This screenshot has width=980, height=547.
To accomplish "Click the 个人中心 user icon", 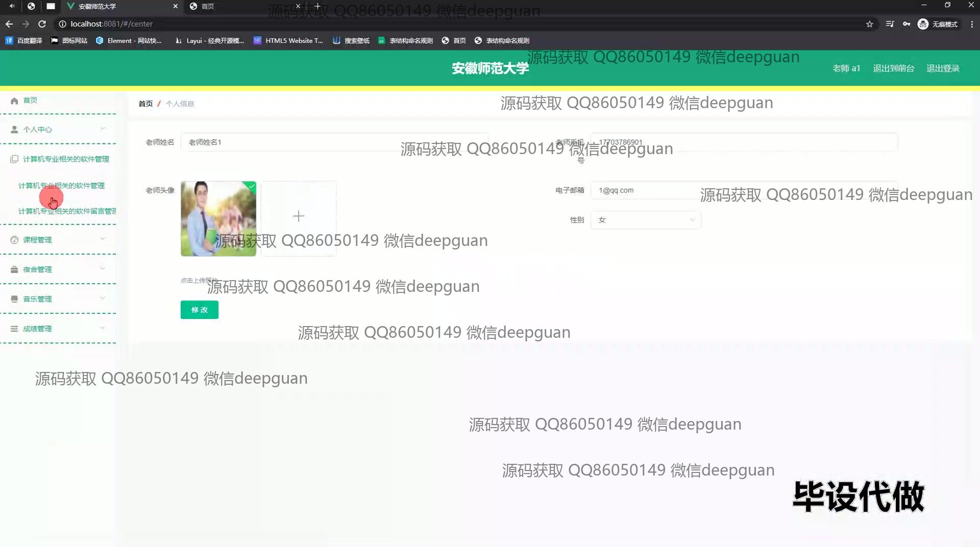I will 14,130.
